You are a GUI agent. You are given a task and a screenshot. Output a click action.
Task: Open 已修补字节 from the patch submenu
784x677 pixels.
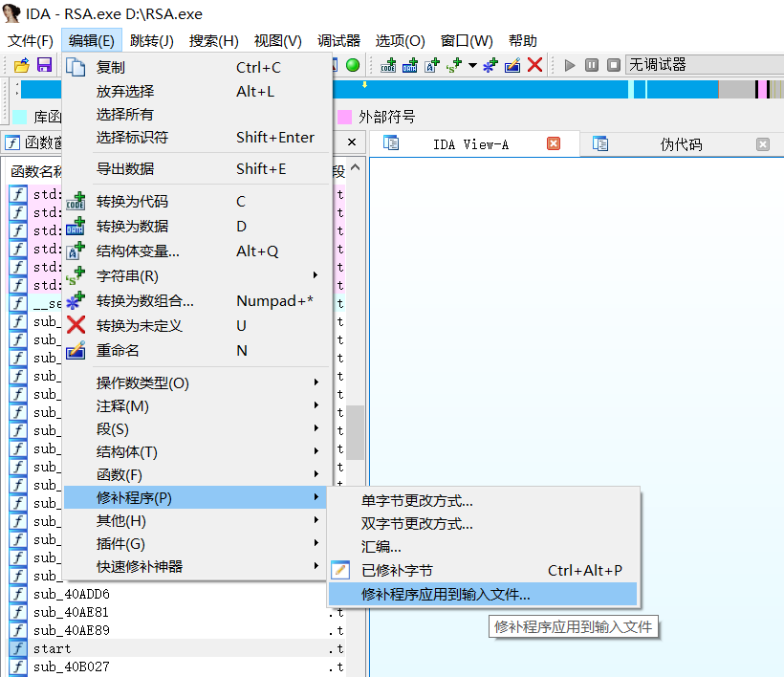point(483,570)
